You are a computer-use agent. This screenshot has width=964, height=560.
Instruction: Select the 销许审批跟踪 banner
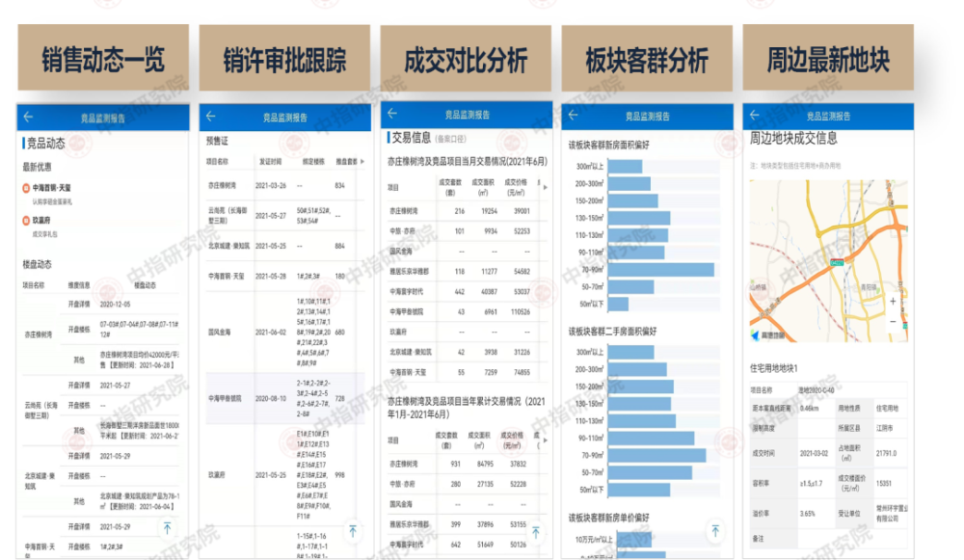tap(284, 59)
